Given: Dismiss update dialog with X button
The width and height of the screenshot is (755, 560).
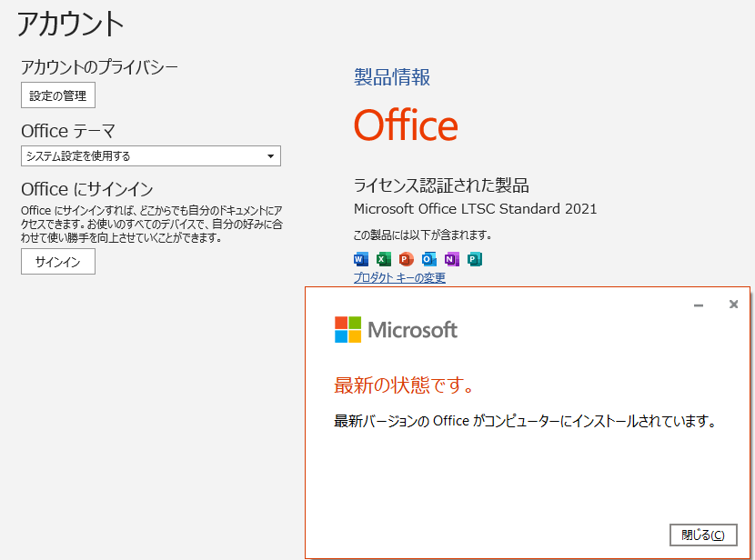Looking at the screenshot, I should (x=733, y=304).
